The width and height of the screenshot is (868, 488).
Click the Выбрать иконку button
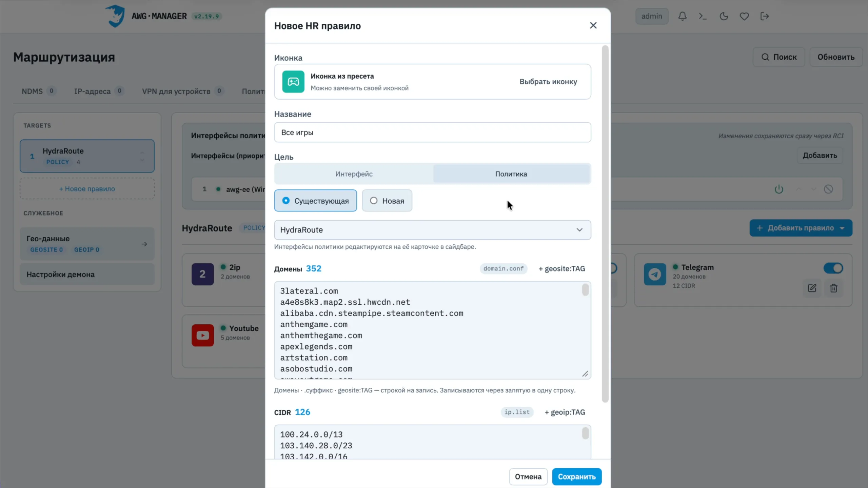(x=548, y=82)
